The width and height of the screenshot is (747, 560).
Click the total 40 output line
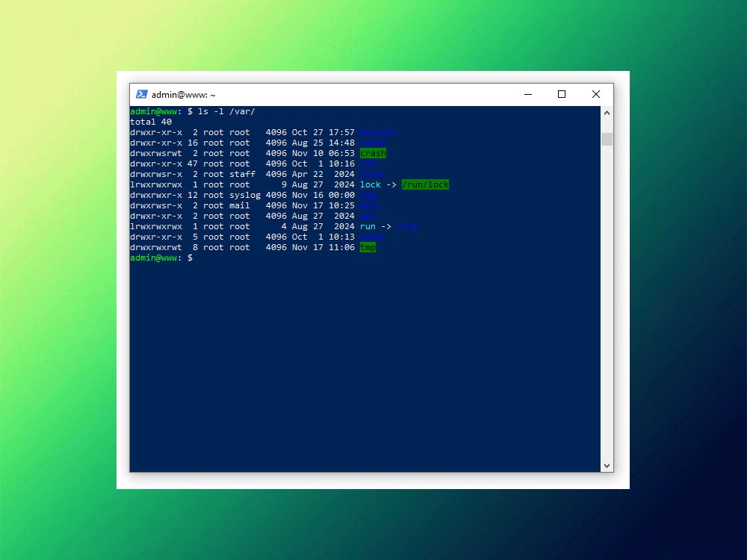point(151,122)
